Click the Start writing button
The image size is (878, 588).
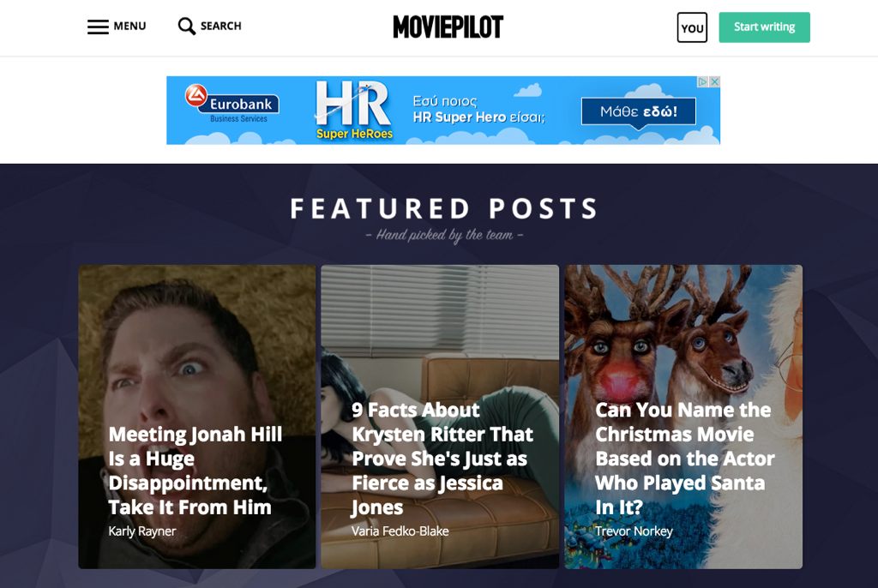tap(764, 27)
